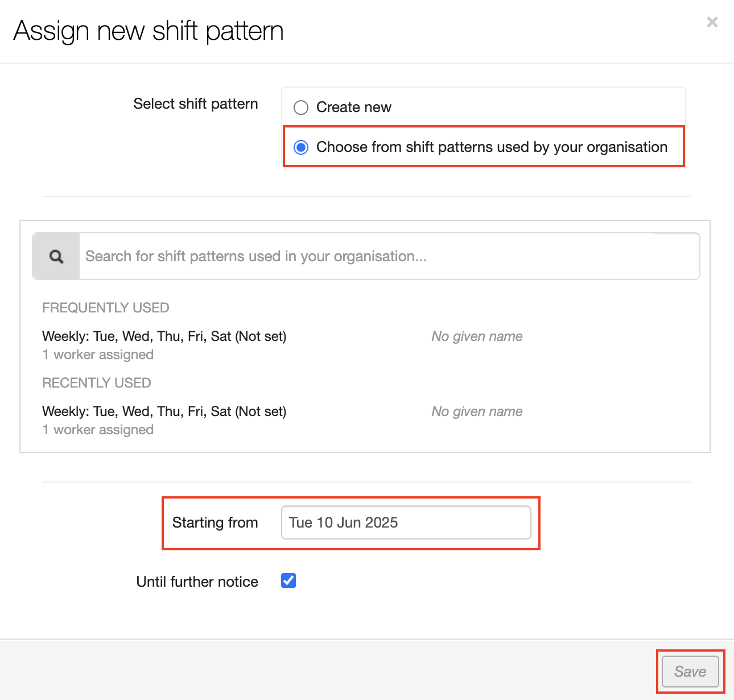The width and height of the screenshot is (734, 700).
Task: Select the Create new radio button
Action: coord(301,108)
